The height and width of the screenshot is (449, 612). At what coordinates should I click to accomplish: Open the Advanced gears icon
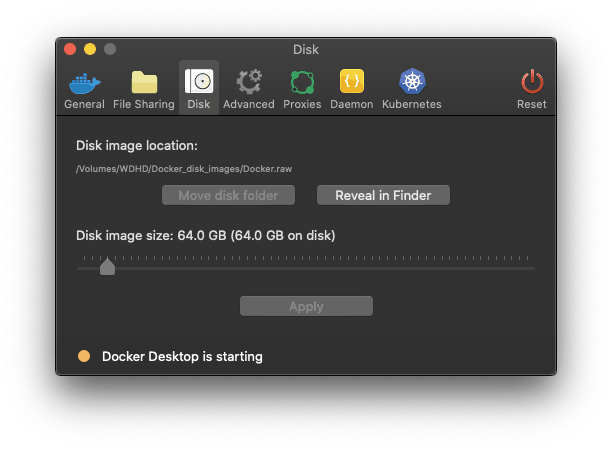click(249, 82)
